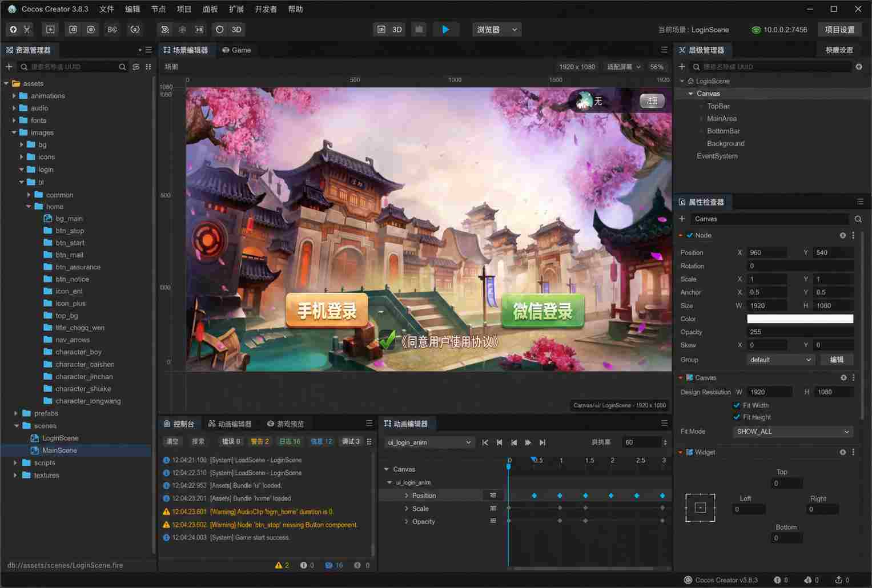Jump to the first frame of the animation

coord(485,442)
